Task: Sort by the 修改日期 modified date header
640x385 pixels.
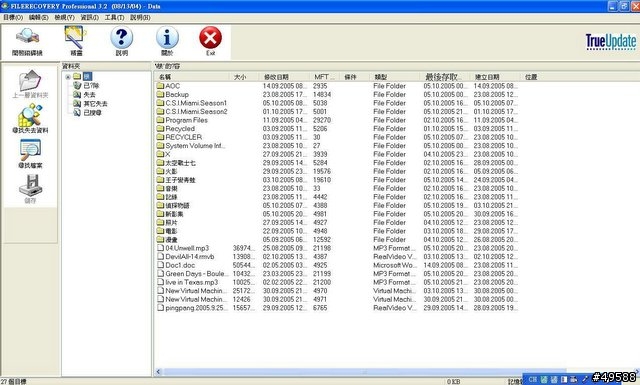Action: (284, 77)
